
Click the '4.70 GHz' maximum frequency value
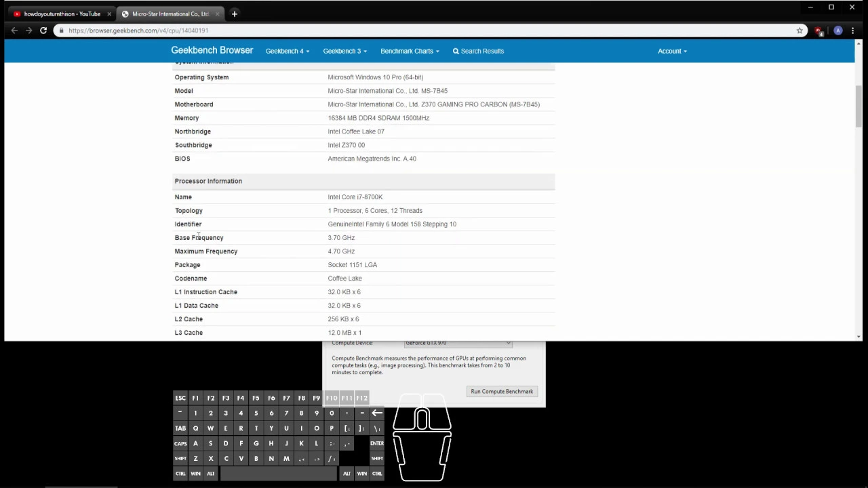pos(341,251)
